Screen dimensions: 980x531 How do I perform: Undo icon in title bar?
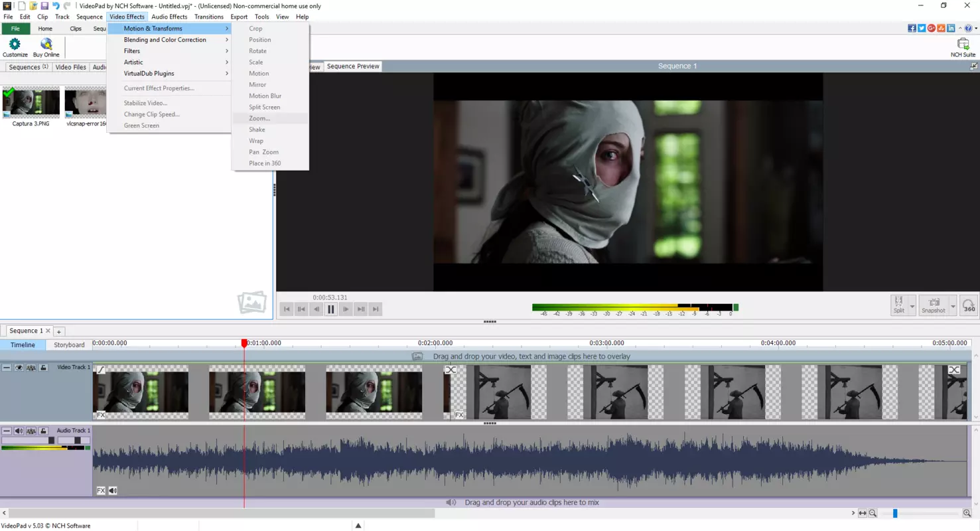pos(56,6)
